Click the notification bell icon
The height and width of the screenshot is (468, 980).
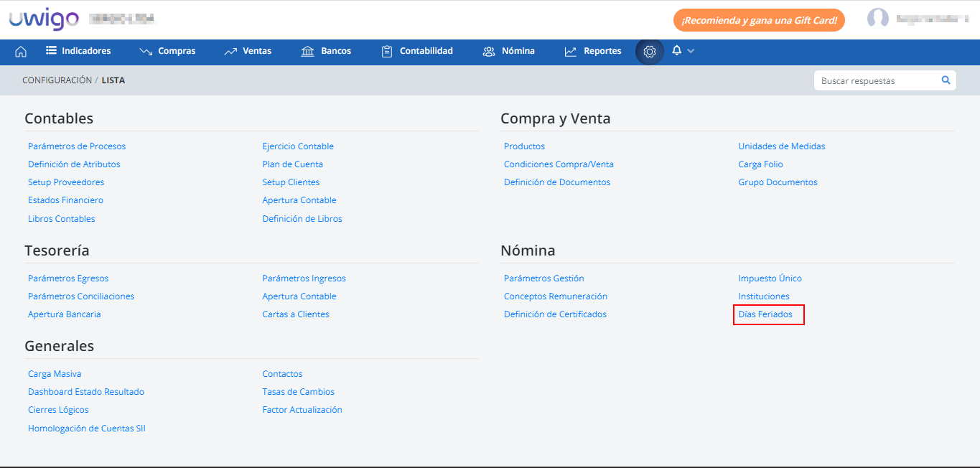pyautogui.click(x=676, y=51)
